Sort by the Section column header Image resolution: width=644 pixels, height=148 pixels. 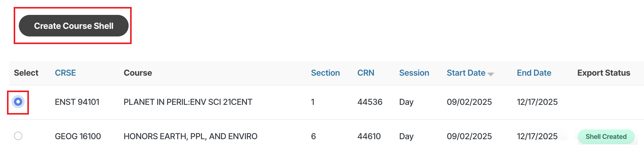click(x=325, y=73)
